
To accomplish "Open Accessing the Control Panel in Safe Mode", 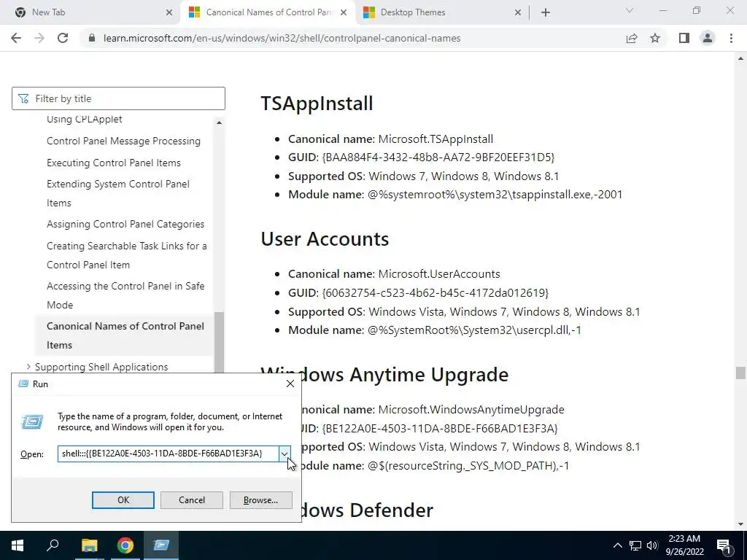I will click(x=125, y=295).
